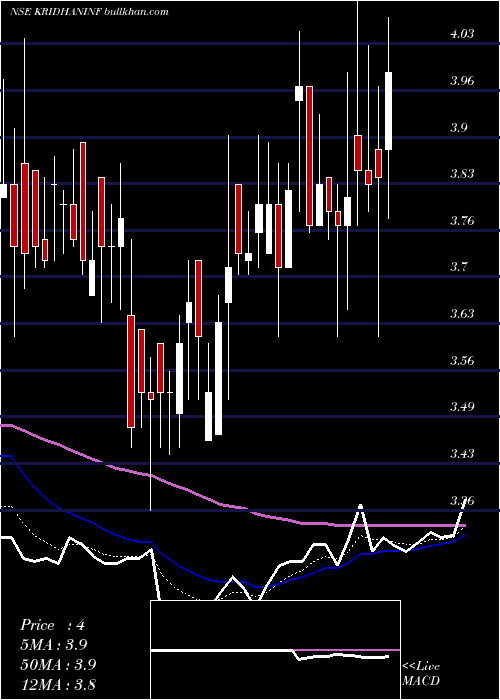Click the 5MA : 3.9 readout
This screenshot has height=700, width=500.
(54, 645)
